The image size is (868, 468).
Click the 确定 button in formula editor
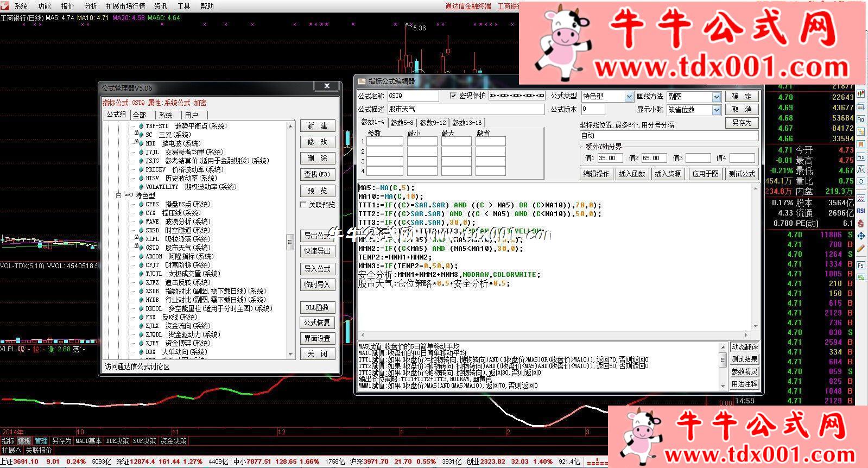click(742, 96)
